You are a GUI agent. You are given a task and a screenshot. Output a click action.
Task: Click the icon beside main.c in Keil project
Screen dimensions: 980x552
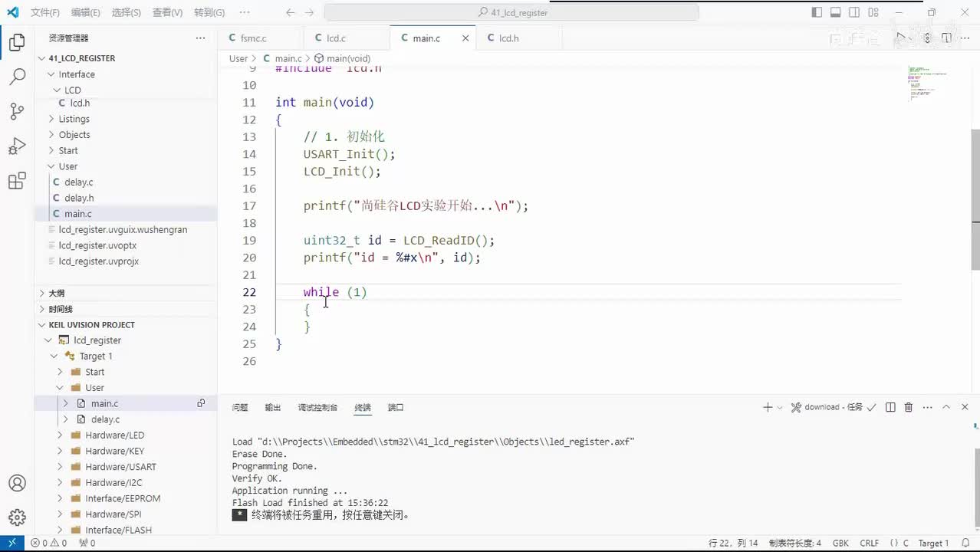201,403
